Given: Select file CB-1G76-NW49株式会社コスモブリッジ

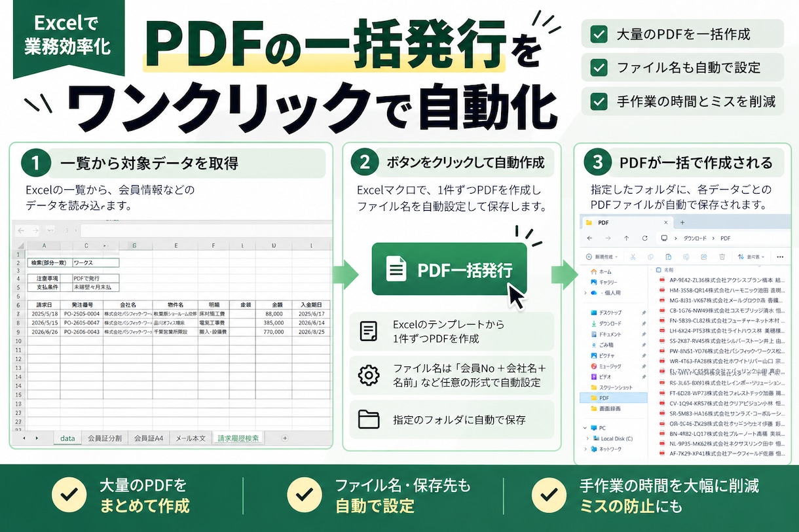Looking at the screenshot, I should [720, 310].
